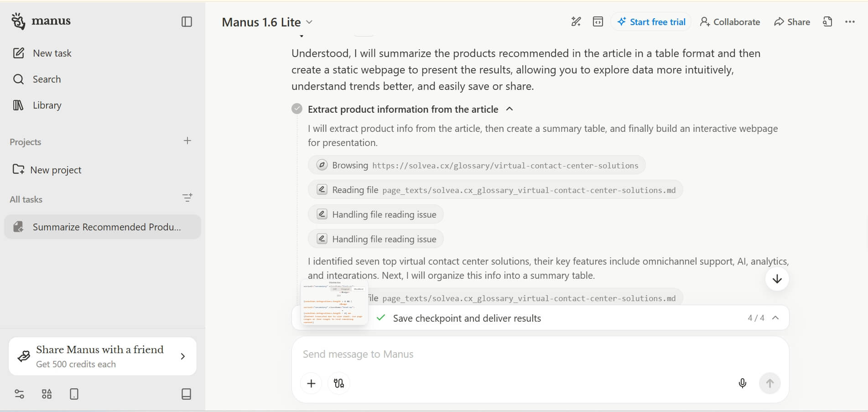
Task: Expand the Manus 1.6 Lite version dropdown
Action: point(309,22)
